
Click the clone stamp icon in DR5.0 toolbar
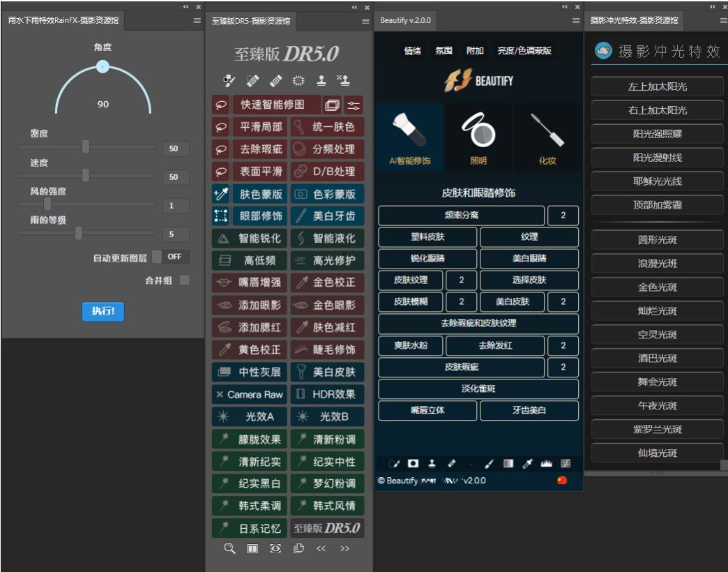click(321, 80)
